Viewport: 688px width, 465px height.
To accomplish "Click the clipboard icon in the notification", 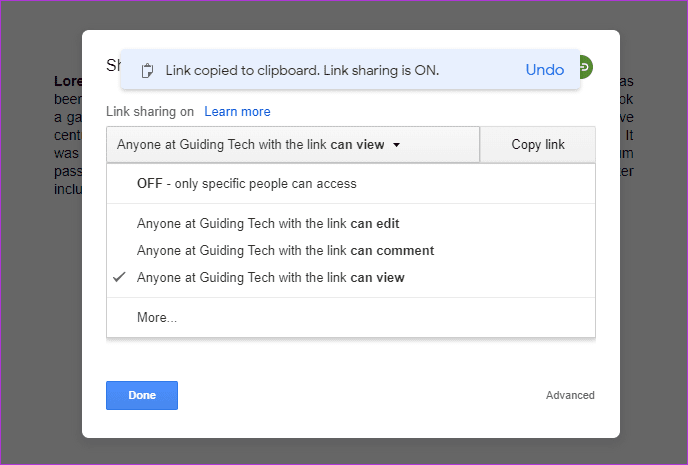I will 147,70.
